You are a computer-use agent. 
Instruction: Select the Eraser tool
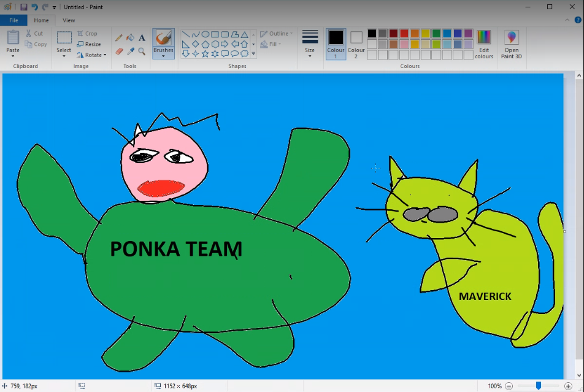119,51
